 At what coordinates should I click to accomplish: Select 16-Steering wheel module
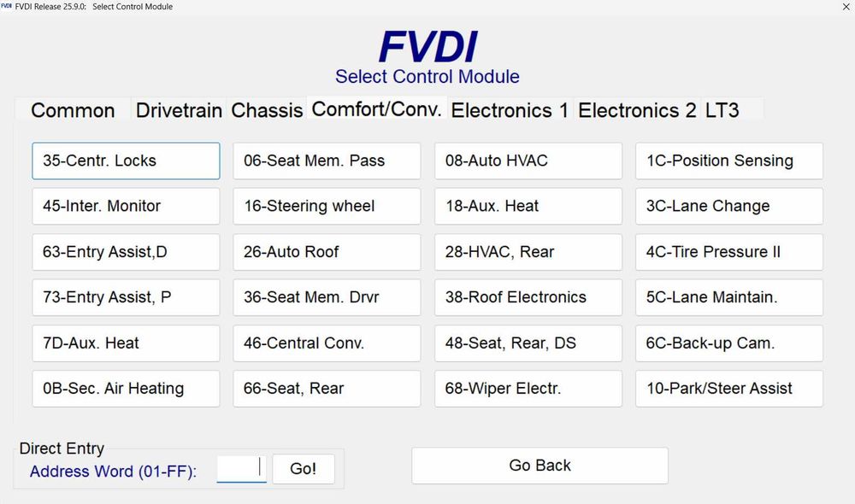pos(327,206)
